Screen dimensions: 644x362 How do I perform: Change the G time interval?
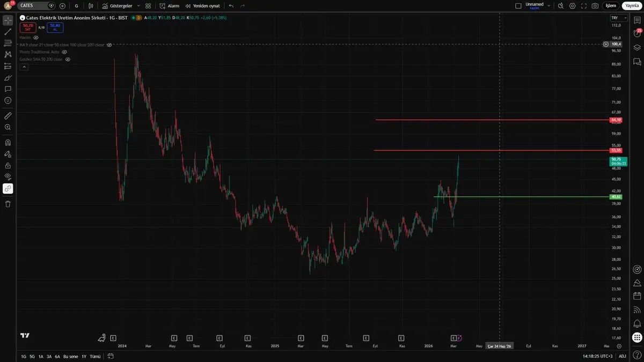[76, 5]
